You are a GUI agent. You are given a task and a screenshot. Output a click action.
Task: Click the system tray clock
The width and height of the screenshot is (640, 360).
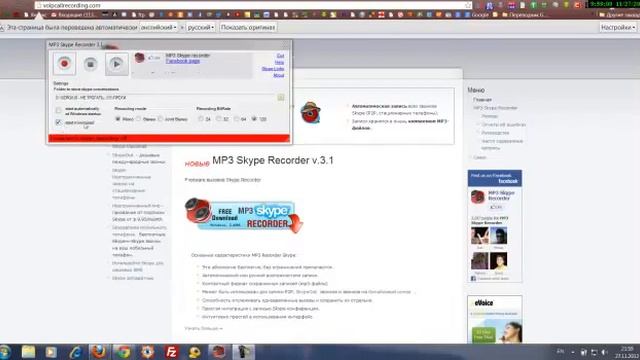(627, 352)
